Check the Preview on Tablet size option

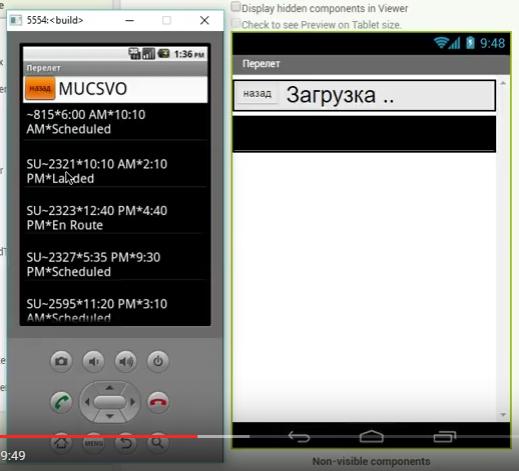click(x=236, y=23)
